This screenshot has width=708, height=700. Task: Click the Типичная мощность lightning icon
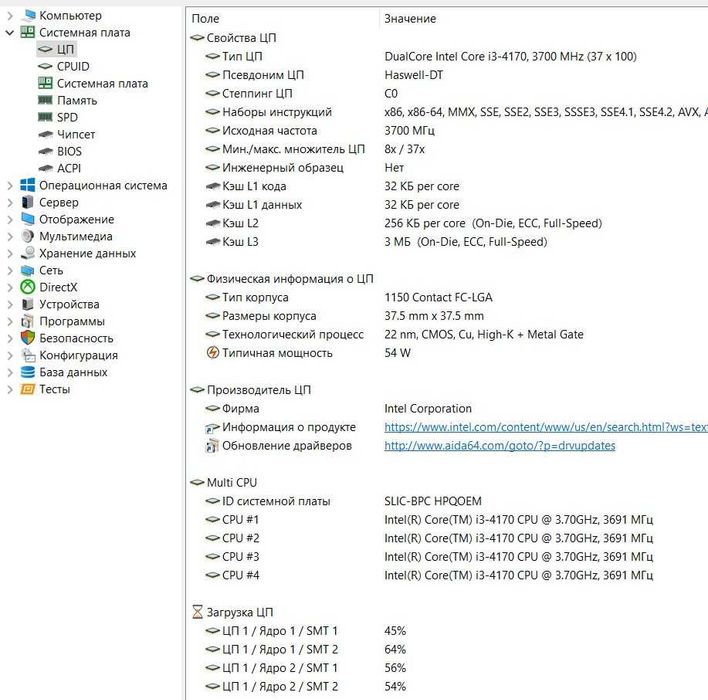[213, 353]
